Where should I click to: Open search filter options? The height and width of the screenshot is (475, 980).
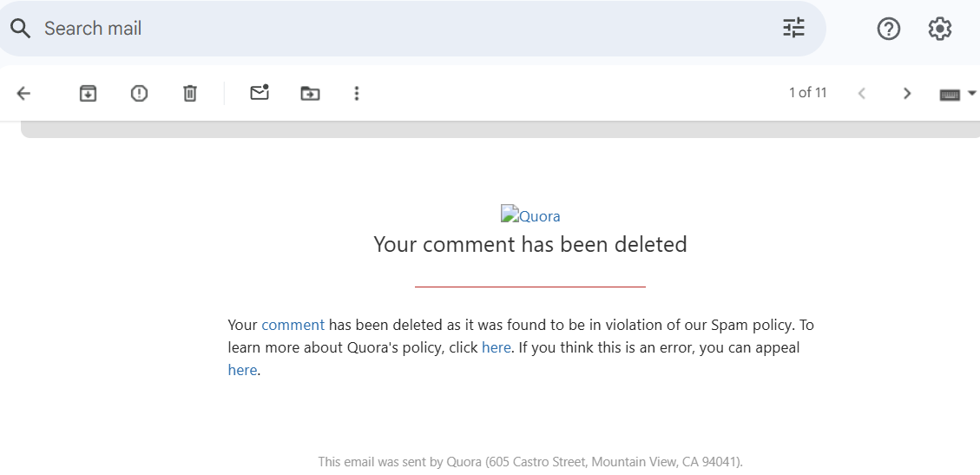click(793, 29)
